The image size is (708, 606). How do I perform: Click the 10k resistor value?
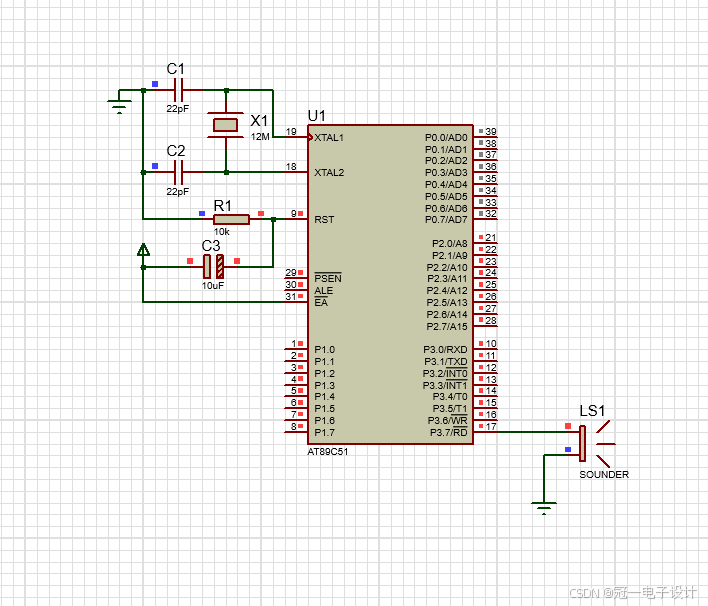pos(222,232)
